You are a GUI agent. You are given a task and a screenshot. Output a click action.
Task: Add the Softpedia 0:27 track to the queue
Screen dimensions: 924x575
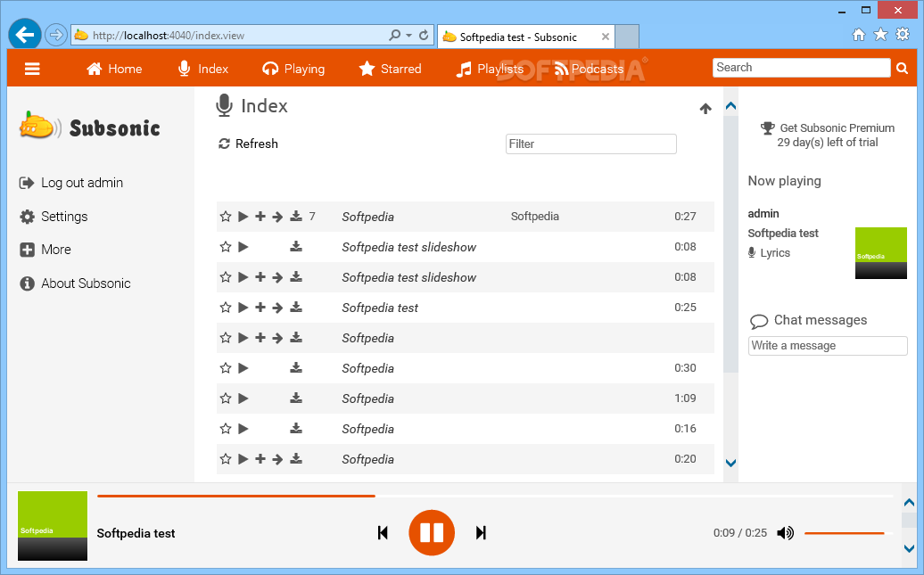tap(260, 217)
